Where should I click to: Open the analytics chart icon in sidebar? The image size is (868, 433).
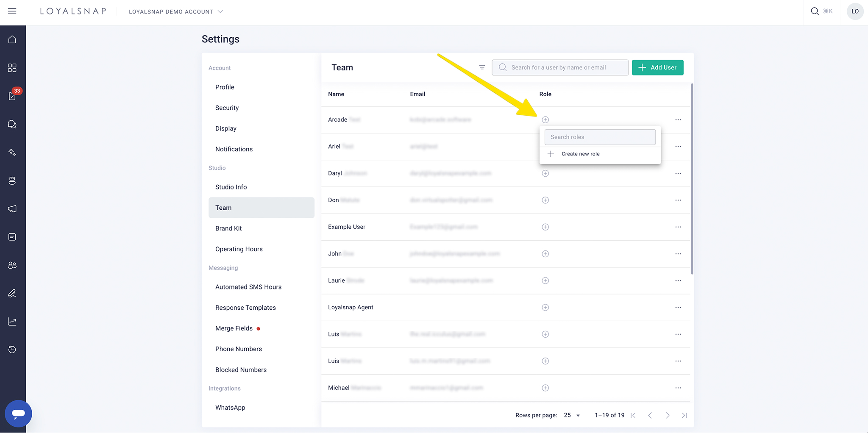(x=12, y=321)
